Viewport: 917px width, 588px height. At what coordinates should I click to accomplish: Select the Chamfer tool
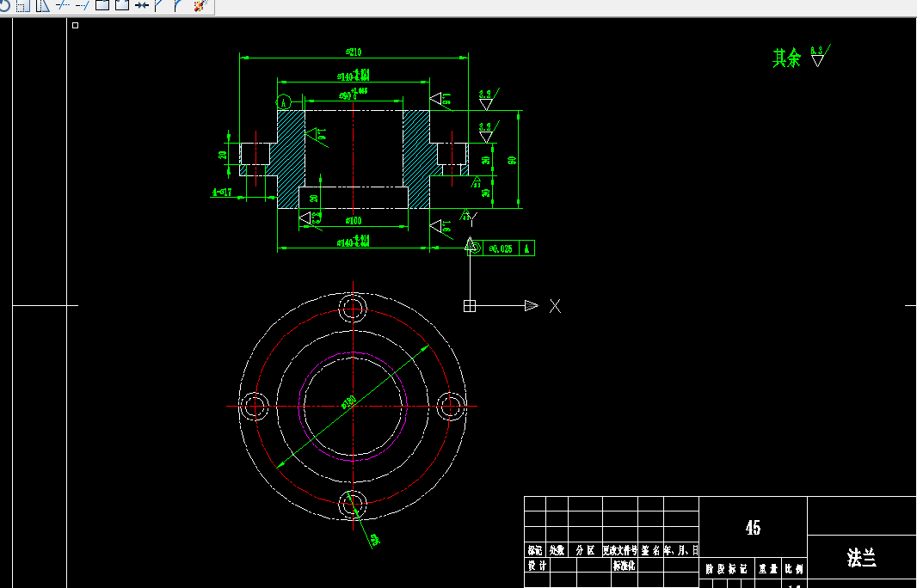click(160, 5)
